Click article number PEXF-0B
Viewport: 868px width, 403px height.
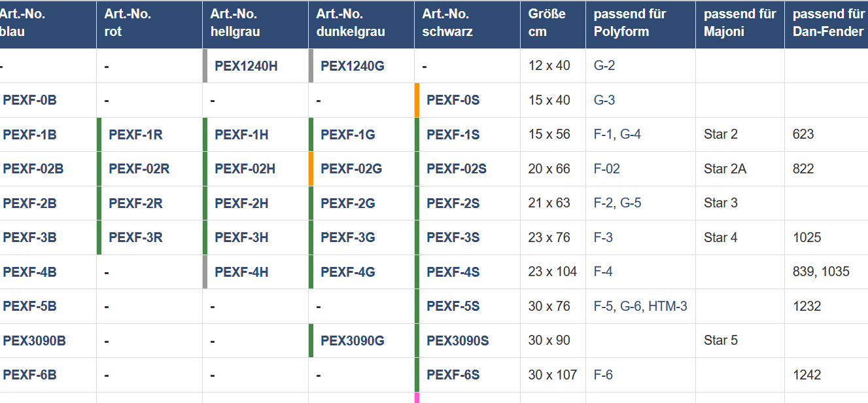(29, 100)
